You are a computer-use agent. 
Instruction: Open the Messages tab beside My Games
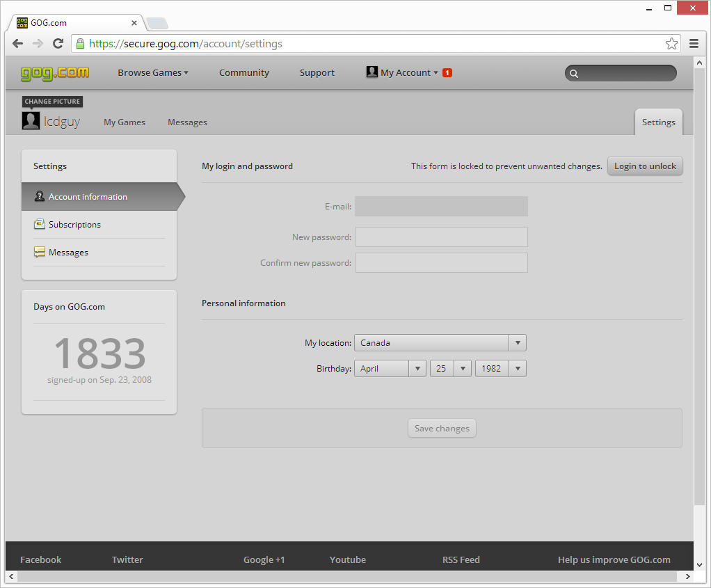pyautogui.click(x=187, y=122)
